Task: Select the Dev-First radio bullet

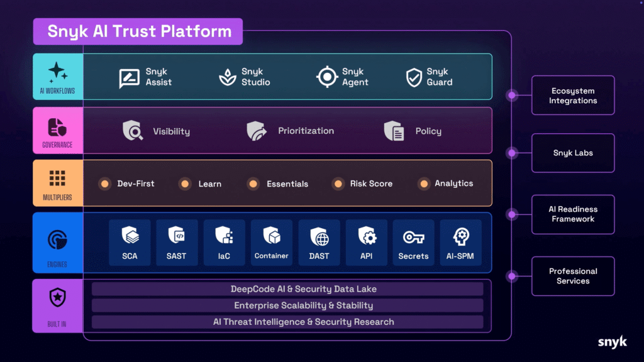Action: click(x=104, y=184)
